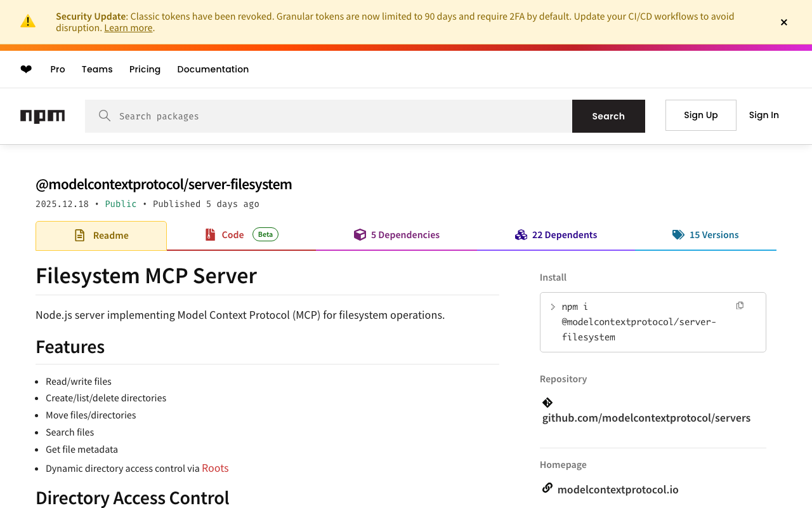Open the Roots link in Features
The width and height of the screenshot is (812, 508).
coord(215,468)
